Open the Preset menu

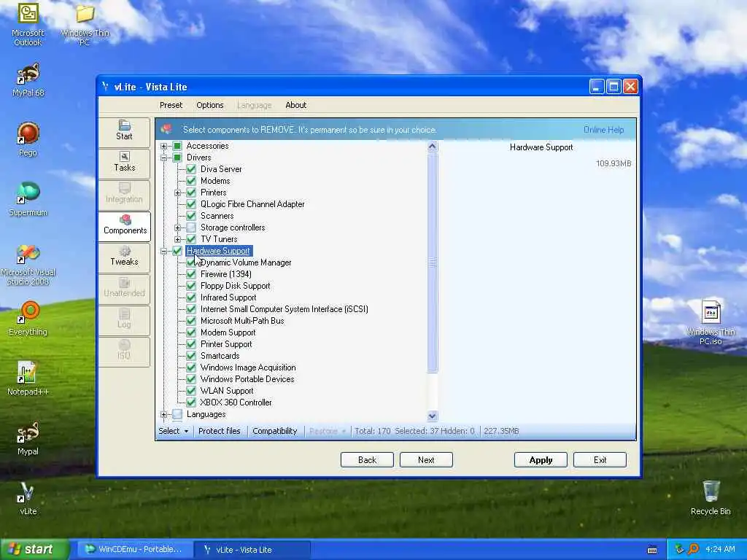tap(171, 105)
